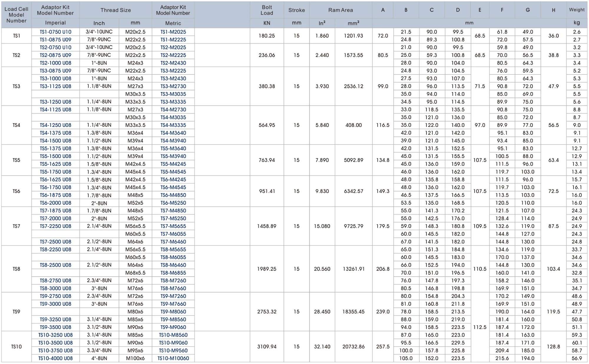The image size is (589, 364).
Task: Select the Ram Area header cell
Action: click(x=340, y=10)
